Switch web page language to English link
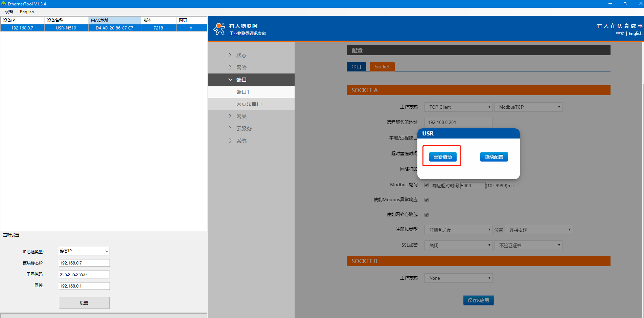 click(x=635, y=34)
